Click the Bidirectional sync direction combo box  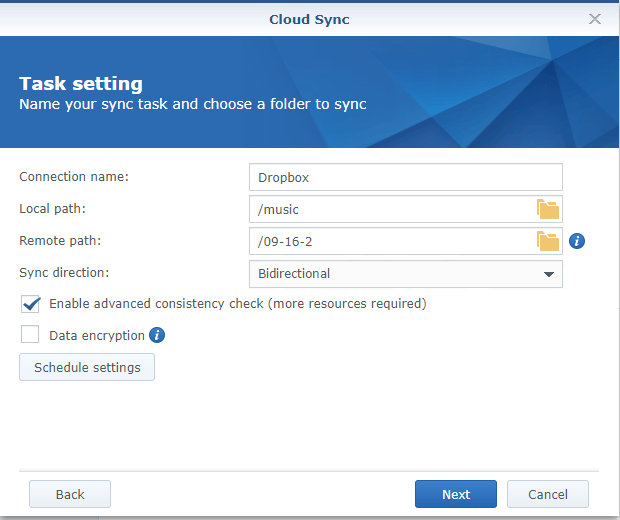(x=395, y=274)
